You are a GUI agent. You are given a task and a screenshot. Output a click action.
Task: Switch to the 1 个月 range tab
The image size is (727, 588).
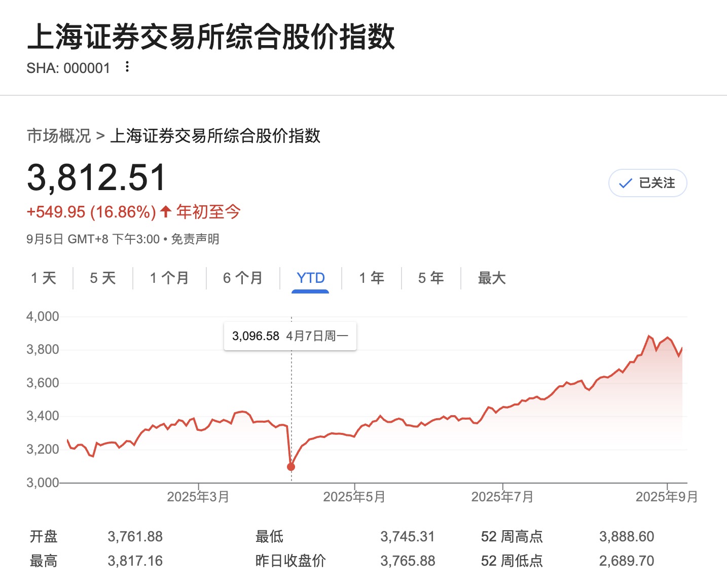click(169, 278)
